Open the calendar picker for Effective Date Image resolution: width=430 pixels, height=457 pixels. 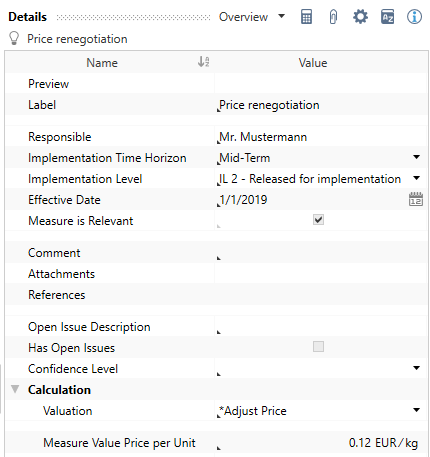pyautogui.click(x=416, y=199)
